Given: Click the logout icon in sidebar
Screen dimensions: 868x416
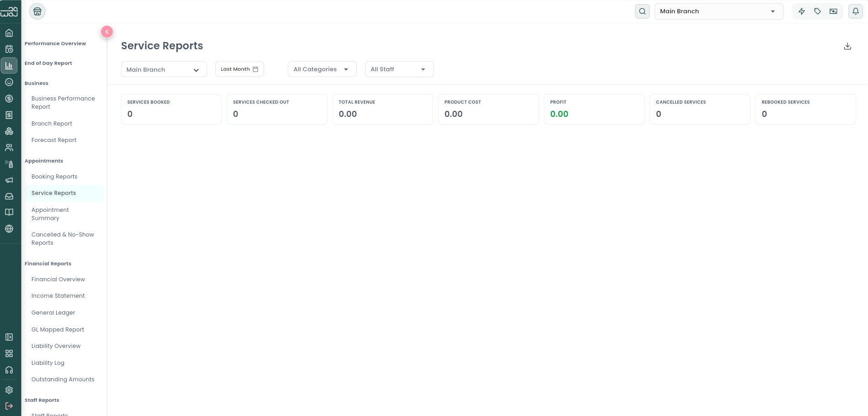Looking at the screenshot, I should pos(9,406).
